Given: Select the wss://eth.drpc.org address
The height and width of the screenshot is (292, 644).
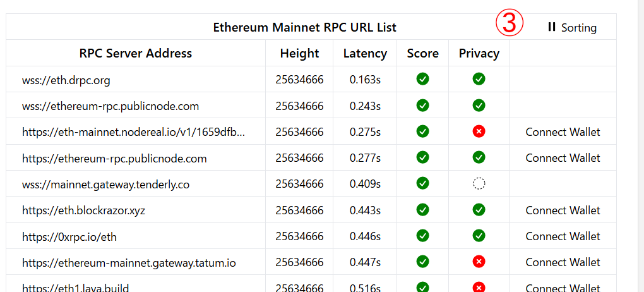Looking at the screenshot, I should (x=66, y=80).
